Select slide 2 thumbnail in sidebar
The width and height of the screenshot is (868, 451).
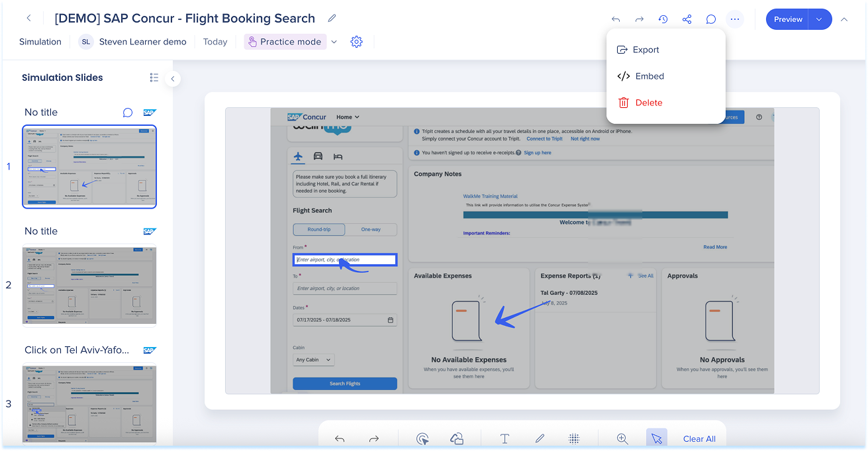[x=89, y=285]
